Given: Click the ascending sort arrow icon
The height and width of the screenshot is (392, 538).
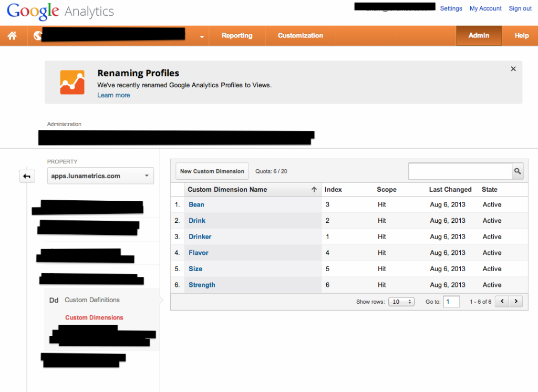Looking at the screenshot, I should coord(314,190).
